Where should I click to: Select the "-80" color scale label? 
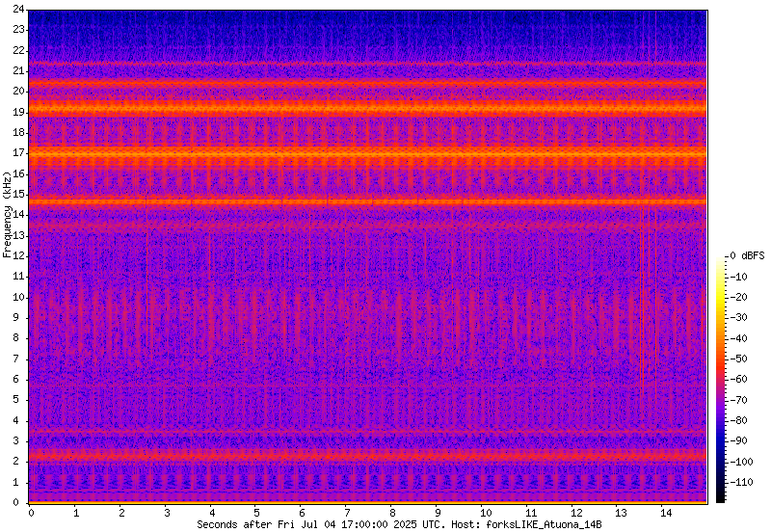pyautogui.click(x=738, y=420)
